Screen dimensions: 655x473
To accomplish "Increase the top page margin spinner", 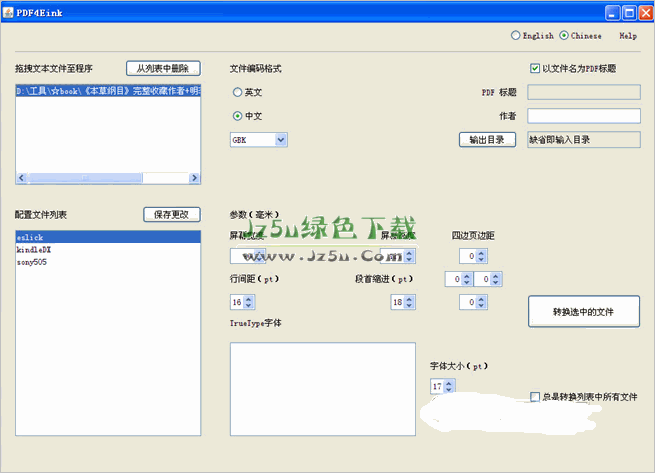I will (x=481, y=253).
